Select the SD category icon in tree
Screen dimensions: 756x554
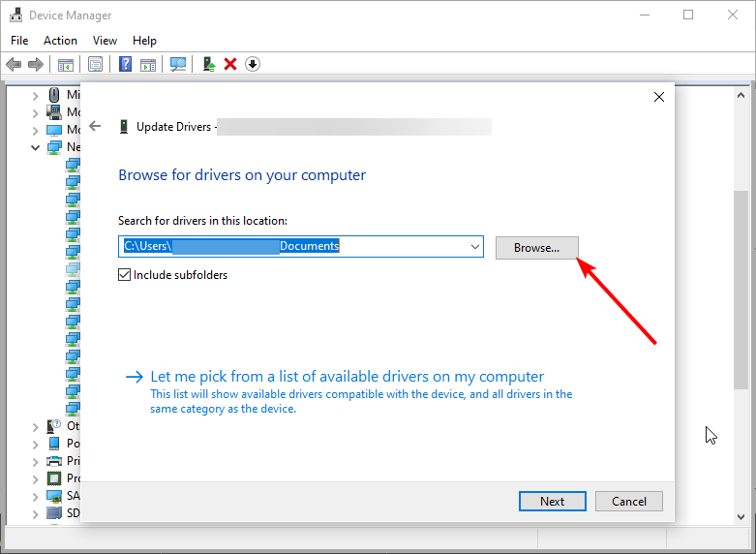point(54,513)
